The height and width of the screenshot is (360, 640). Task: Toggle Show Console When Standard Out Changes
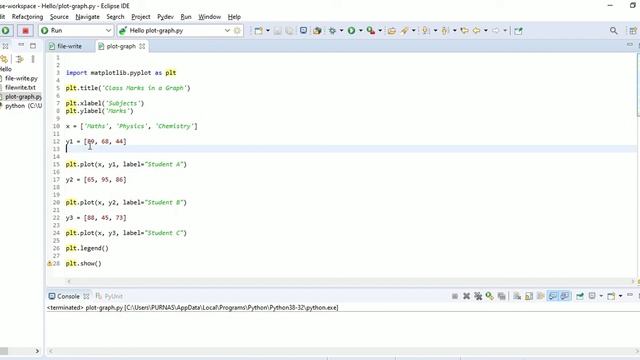553,296
